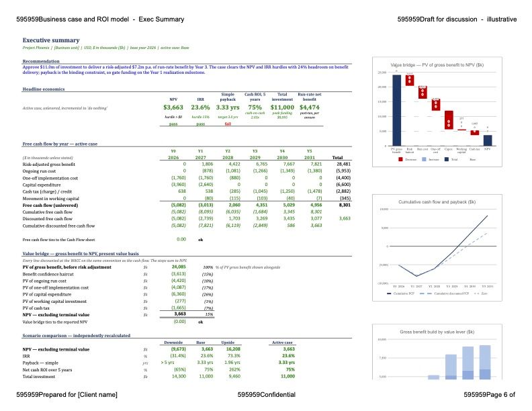Viewport: 532px width, 411px height.
Task: Select the 'Cumulative cash flow and payback ($k)' chart title
Action: [x=437, y=201]
